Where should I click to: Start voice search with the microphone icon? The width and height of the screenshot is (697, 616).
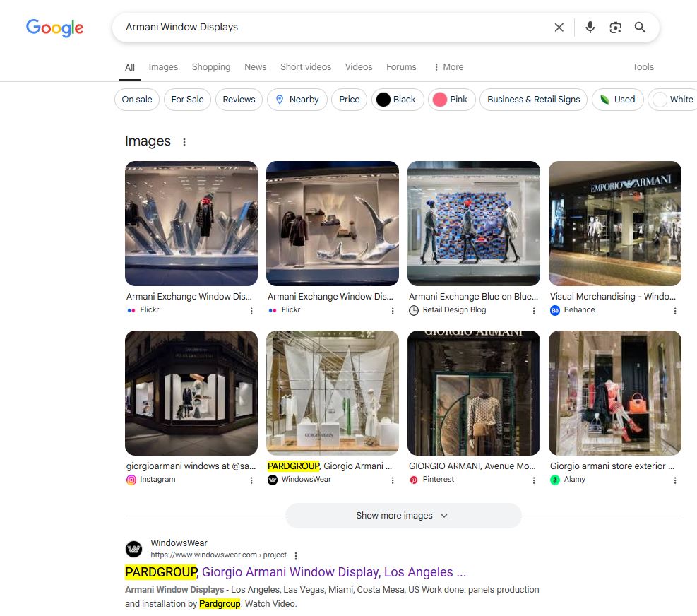[590, 28]
